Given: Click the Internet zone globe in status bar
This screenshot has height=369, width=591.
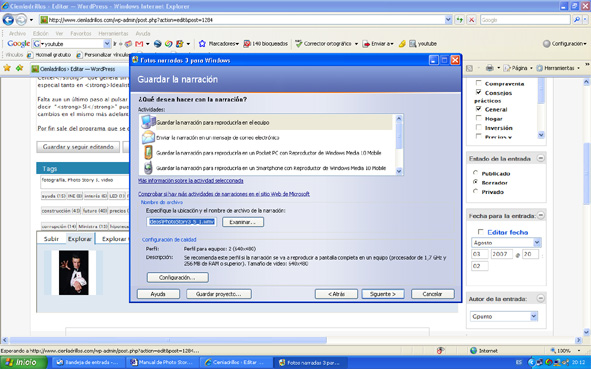Looking at the screenshot, I should pyautogui.click(x=474, y=351).
